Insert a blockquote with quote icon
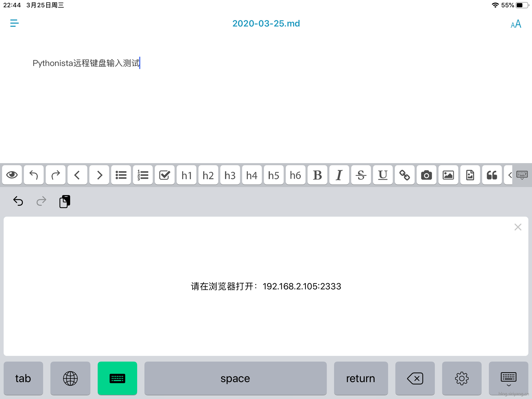The image size is (532, 399). pos(492,175)
